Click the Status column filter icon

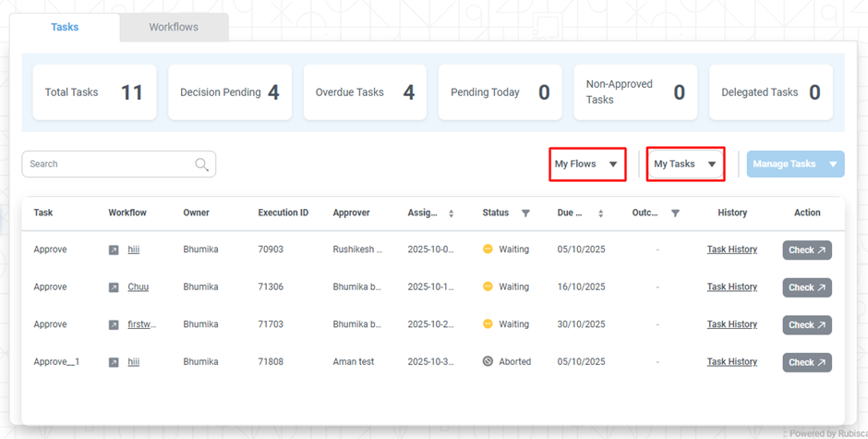point(525,213)
